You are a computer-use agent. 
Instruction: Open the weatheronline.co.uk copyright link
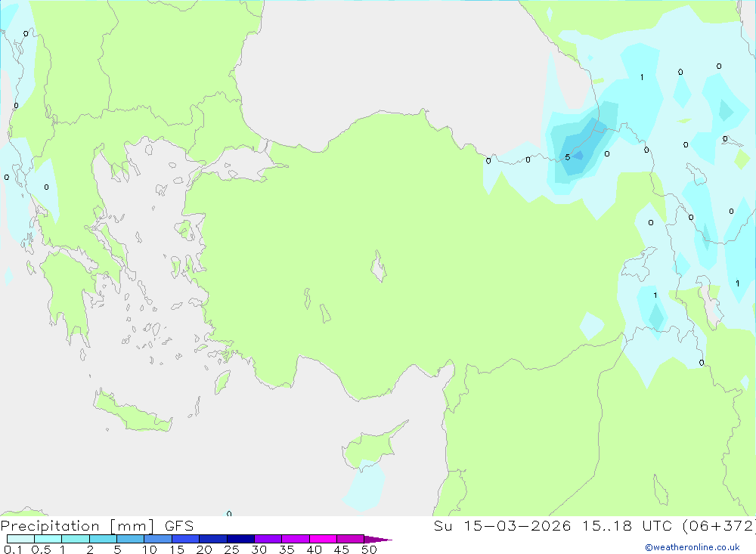pyautogui.click(x=692, y=547)
